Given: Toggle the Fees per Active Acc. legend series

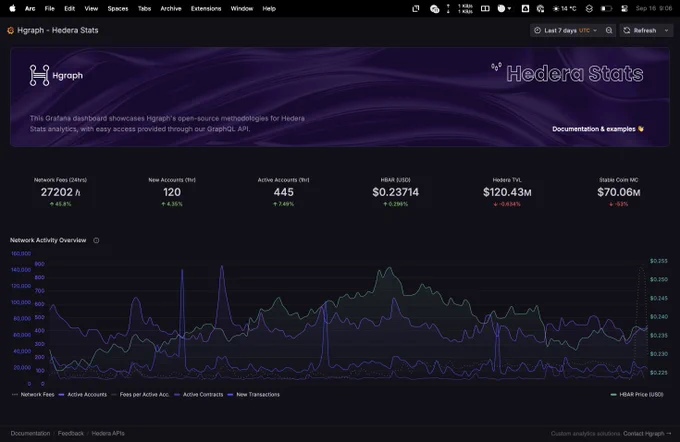Looking at the screenshot, I should pyautogui.click(x=144, y=395).
